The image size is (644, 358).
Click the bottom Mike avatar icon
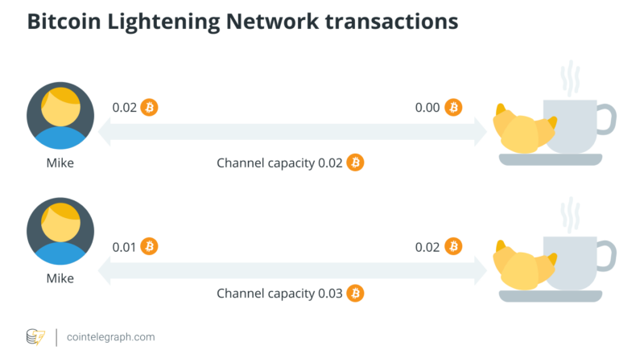(x=60, y=232)
